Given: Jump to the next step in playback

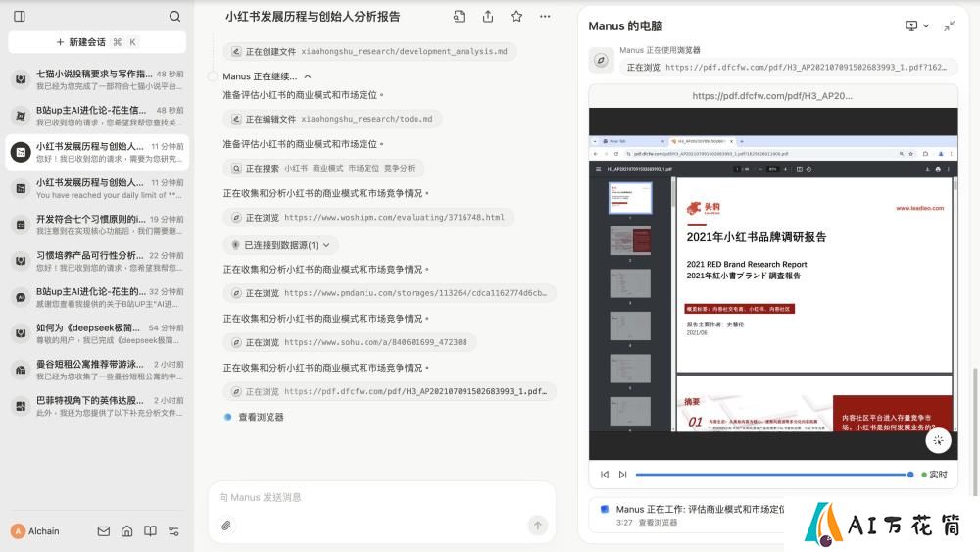Looking at the screenshot, I should pos(622,475).
